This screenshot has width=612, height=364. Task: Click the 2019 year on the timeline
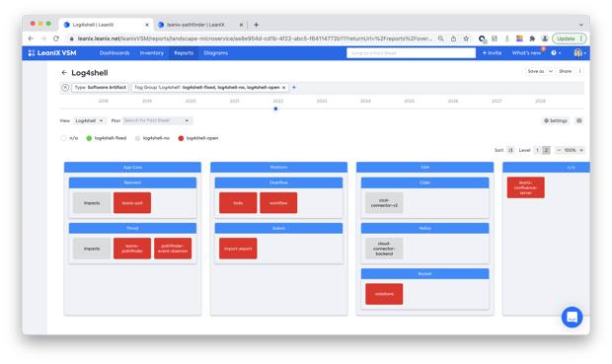click(147, 101)
